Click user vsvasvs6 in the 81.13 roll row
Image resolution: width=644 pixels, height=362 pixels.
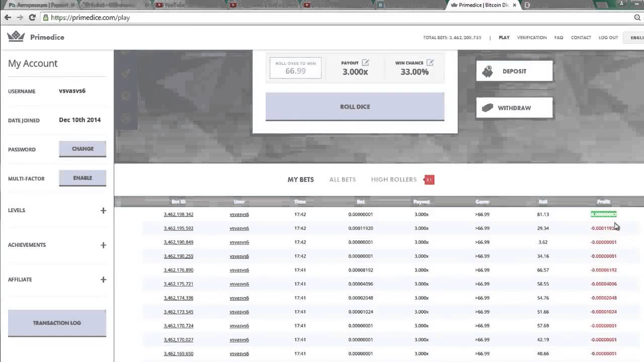pyautogui.click(x=239, y=214)
